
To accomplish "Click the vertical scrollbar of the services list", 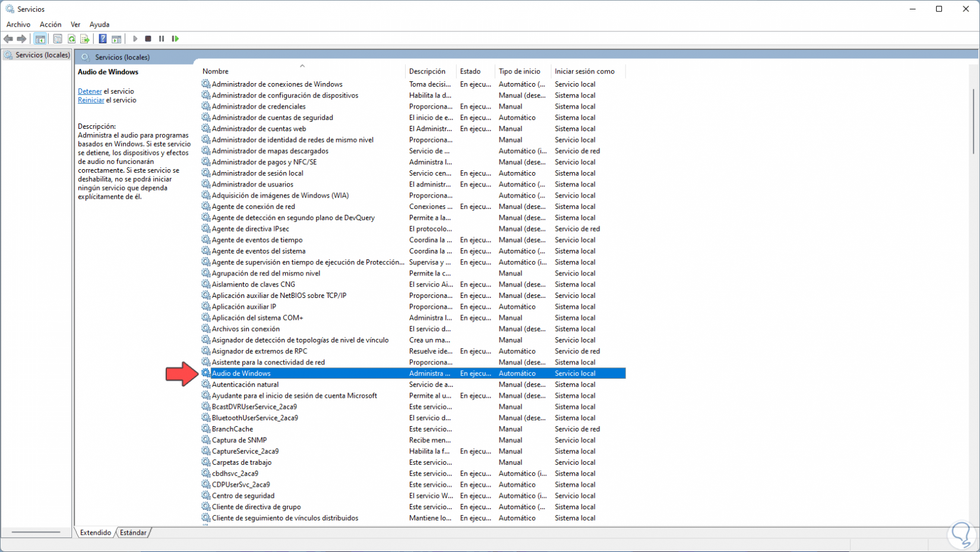I will pos(973,121).
